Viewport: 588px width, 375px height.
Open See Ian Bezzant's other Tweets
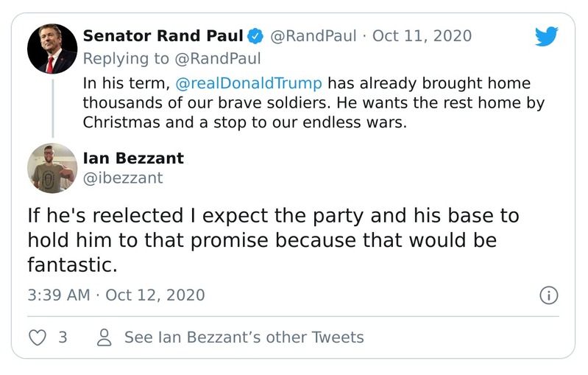tap(244, 337)
